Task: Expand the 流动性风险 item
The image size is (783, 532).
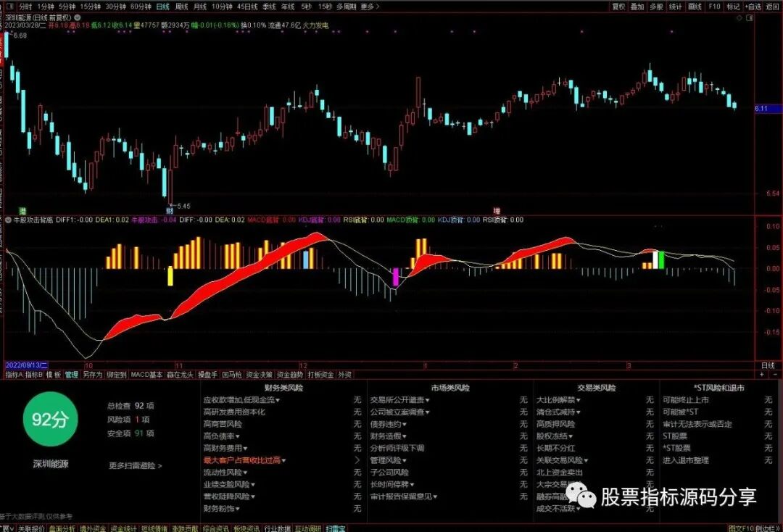Action: 225,472
